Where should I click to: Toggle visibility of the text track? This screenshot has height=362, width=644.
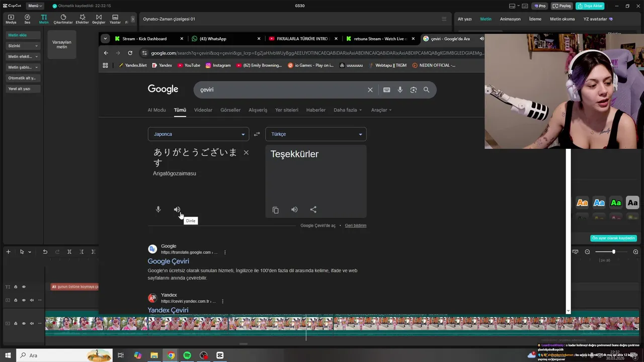click(x=24, y=287)
